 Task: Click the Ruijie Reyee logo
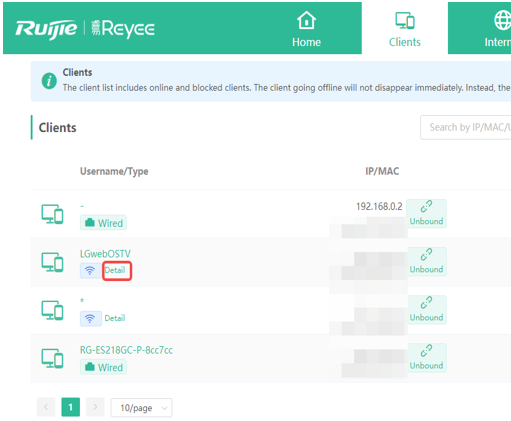(x=85, y=29)
